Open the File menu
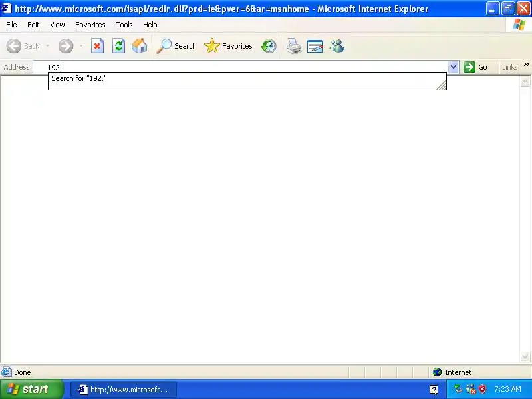This screenshot has width=532, height=399. point(11,25)
